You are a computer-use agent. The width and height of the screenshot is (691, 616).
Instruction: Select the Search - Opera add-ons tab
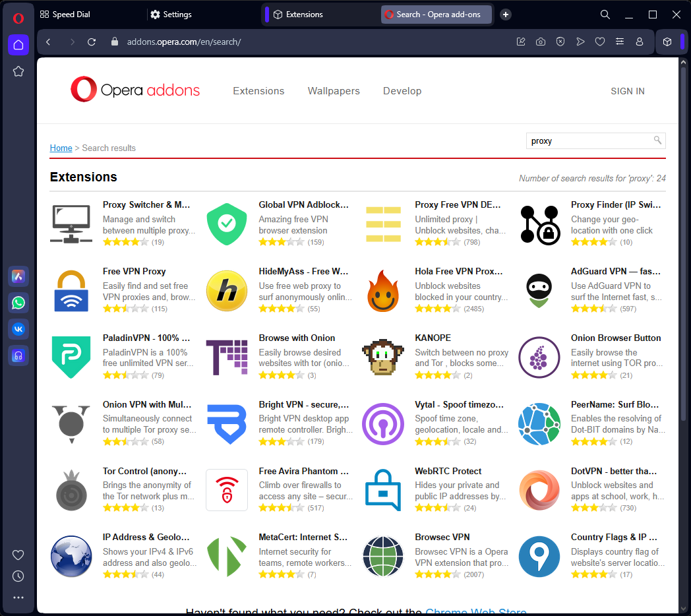(x=436, y=15)
